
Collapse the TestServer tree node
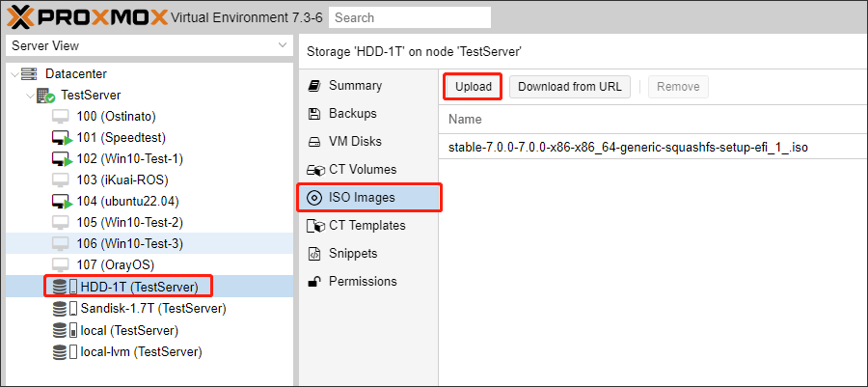[30, 96]
